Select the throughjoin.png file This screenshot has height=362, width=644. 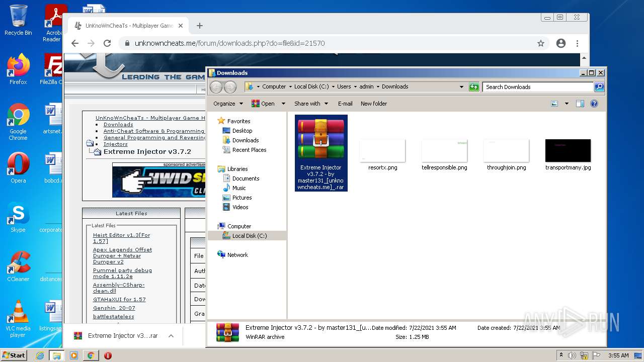point(506,155)
